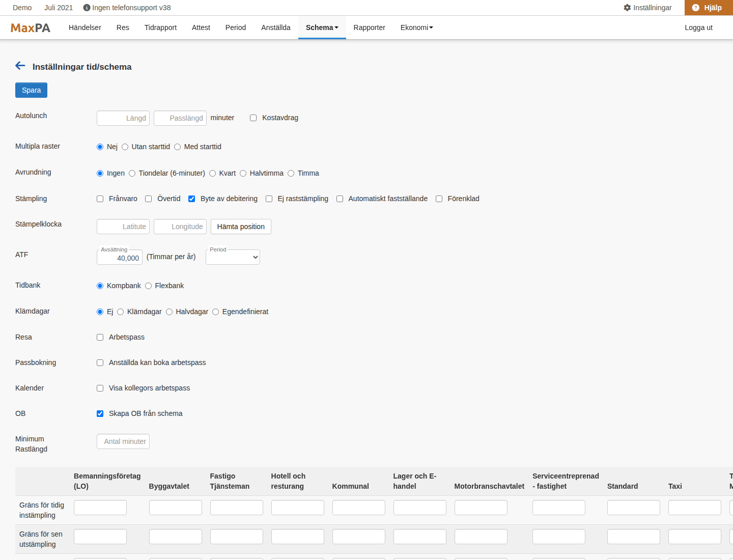The height and width of the screenshot is (560, 733).
Task: Choose the Egendefinierat radio option
Action: click(215, 312)
